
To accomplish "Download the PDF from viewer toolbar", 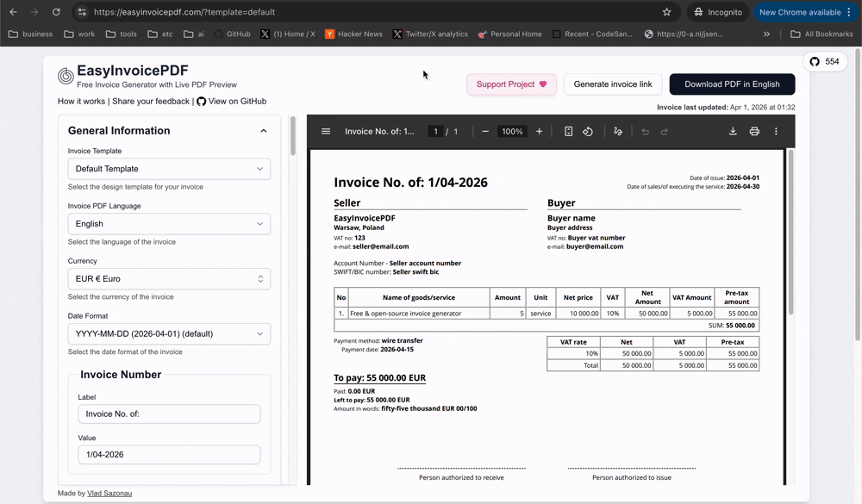I will tap(733, 131).
